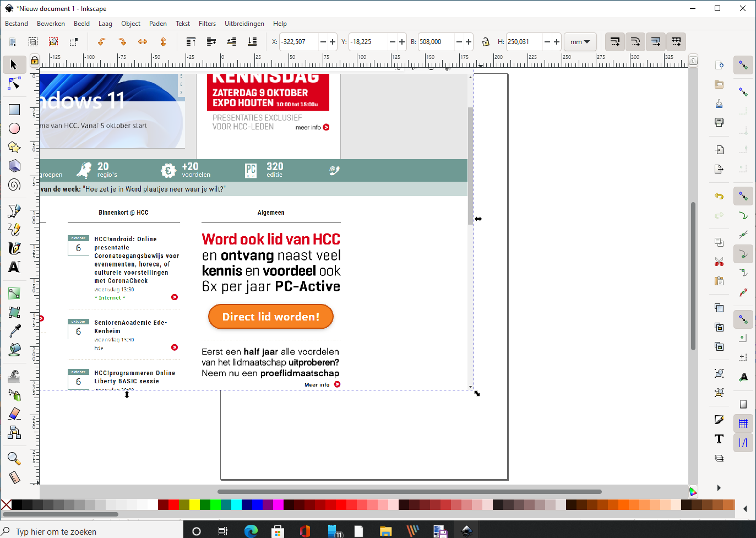Choose the Node editing tool
Screen dimensions: 756x538
click(x=14, y=84)
